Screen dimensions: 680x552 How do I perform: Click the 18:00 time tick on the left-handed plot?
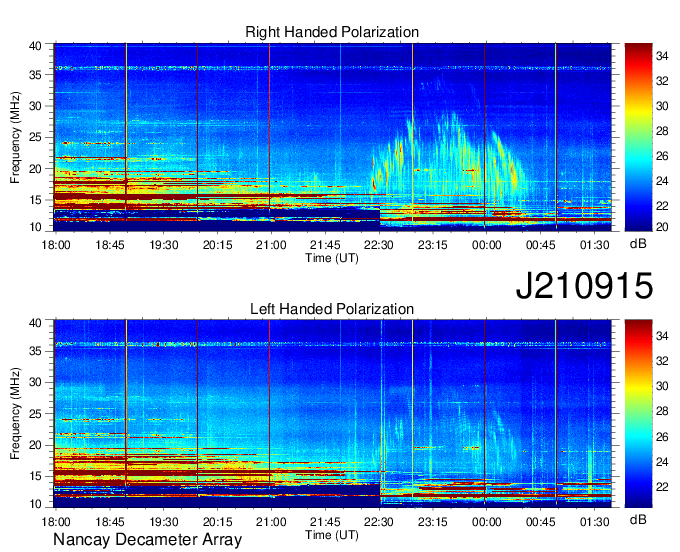(56, 522)
